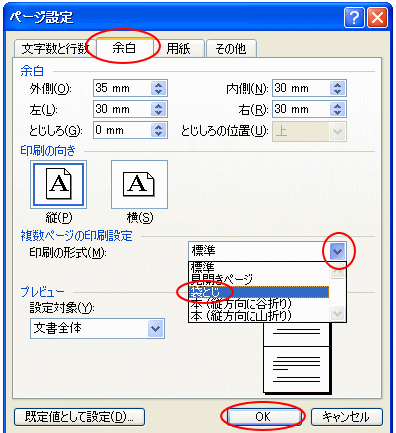Increase the 左 margin value
This screenshot has height=433, width=396.
click(x=159, y=106)
